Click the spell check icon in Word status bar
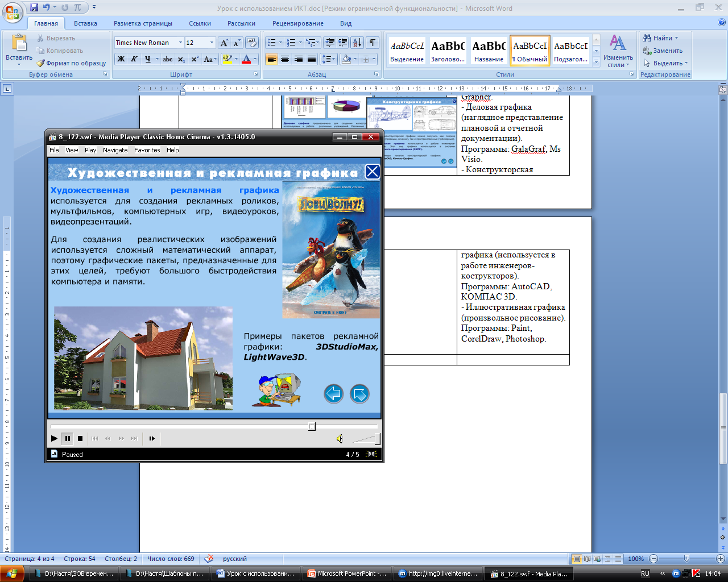 [209, 559]
